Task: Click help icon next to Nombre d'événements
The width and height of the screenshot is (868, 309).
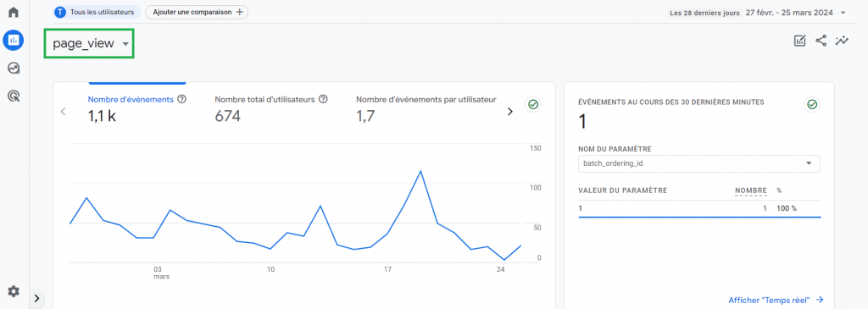Action: pos(181,100)
